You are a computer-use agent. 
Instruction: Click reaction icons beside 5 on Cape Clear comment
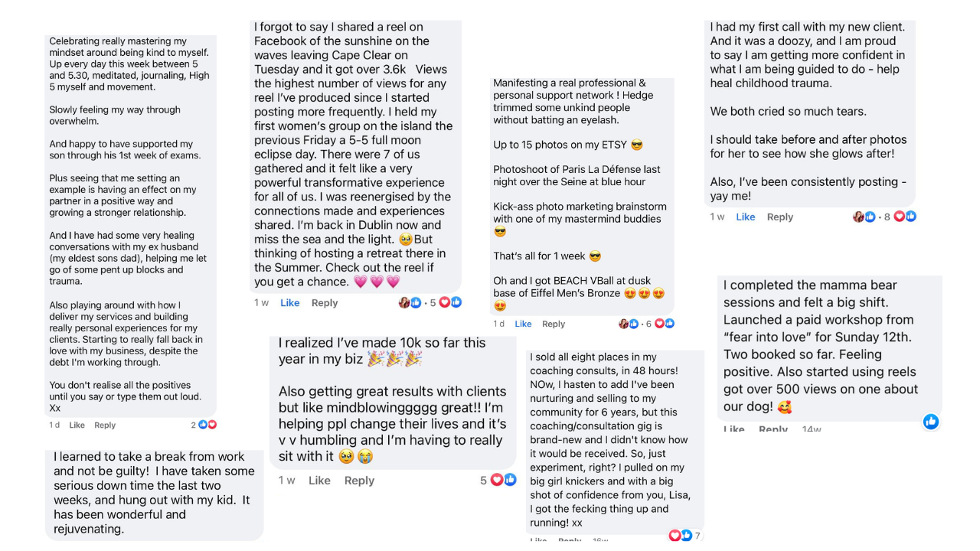[449, 302]
